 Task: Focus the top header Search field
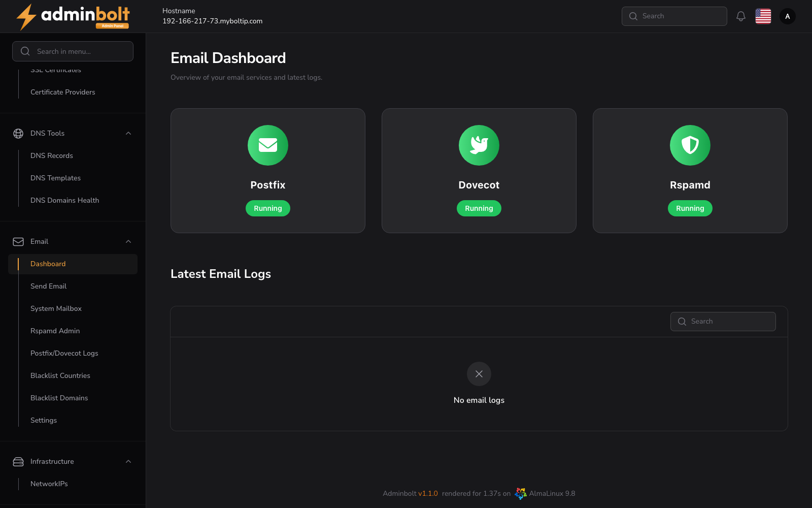[x=674, y=16]
